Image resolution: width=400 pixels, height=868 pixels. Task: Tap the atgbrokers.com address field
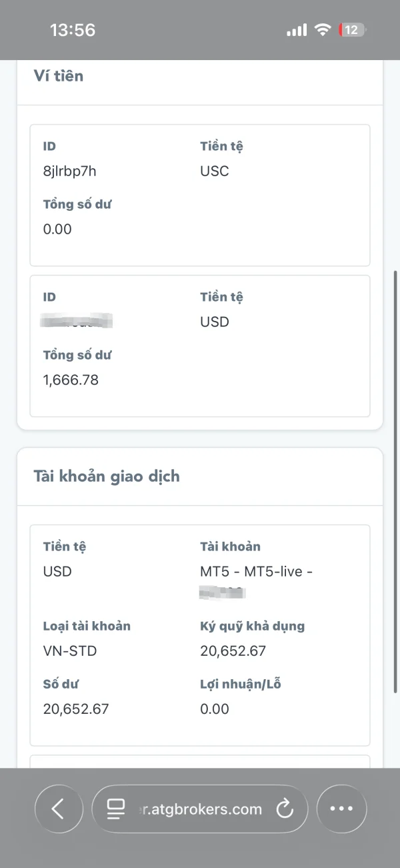(x=200, y=809)
